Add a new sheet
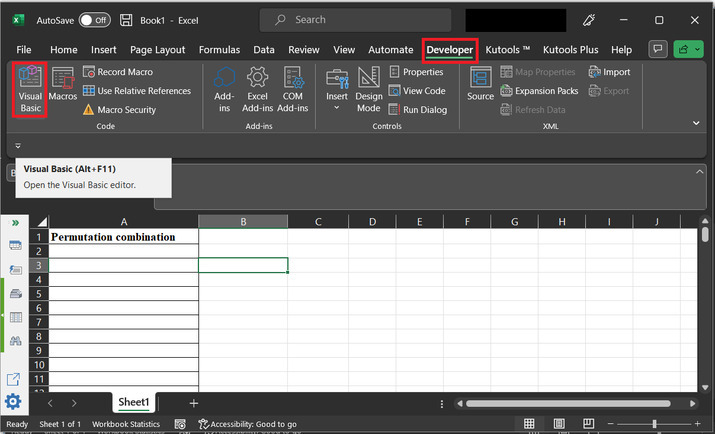 [194, 403]
